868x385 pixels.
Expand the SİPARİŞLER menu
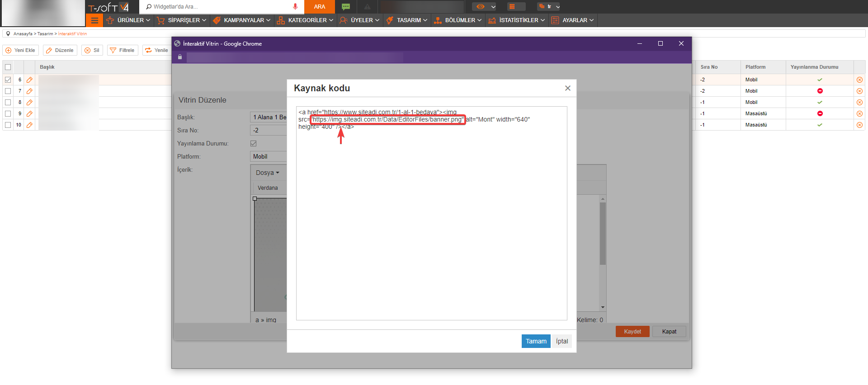pos(181,20)
